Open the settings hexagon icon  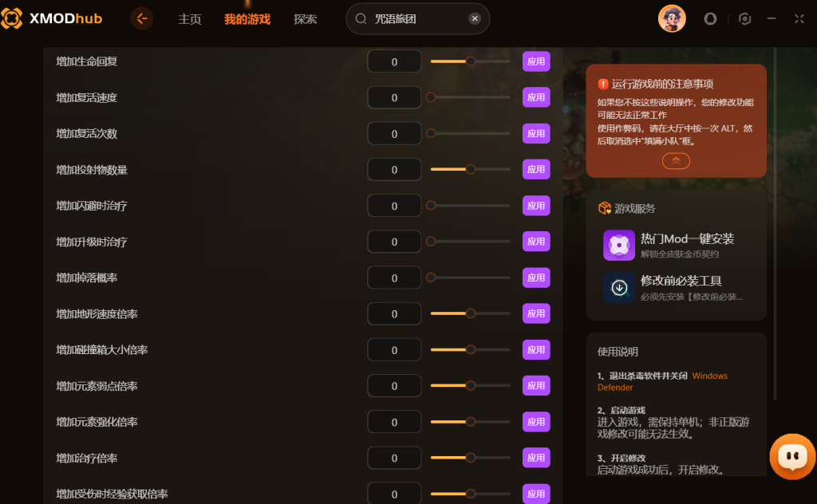[744, 19]
